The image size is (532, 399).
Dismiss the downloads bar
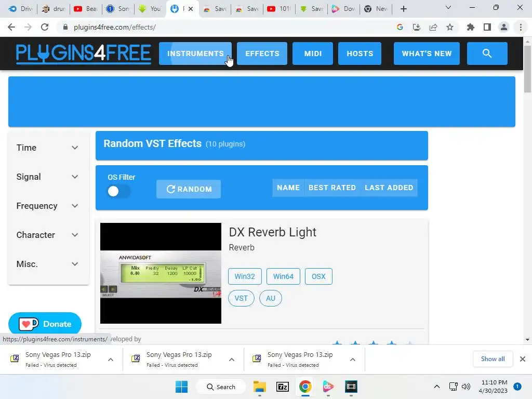point(523,359)
